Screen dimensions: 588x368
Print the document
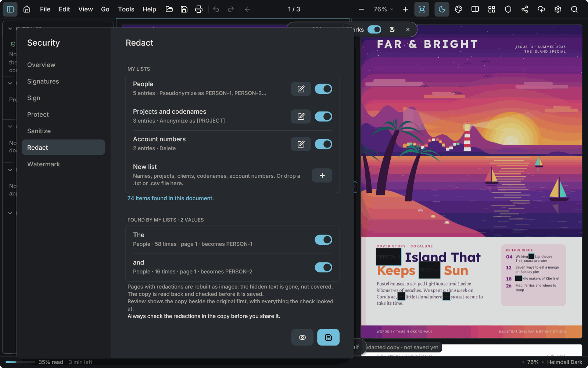pyautogui.click(x=199, y=9)
